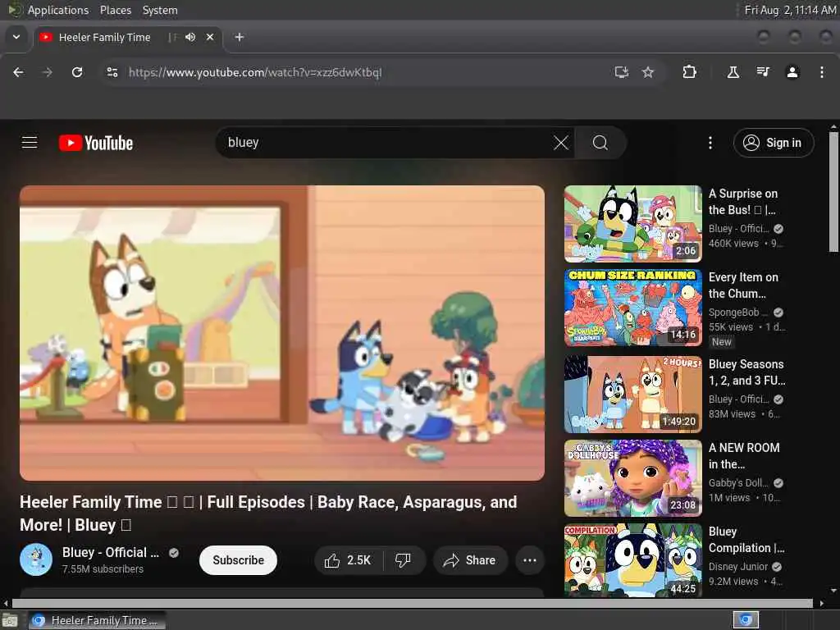Expand the tab search dropdown arrow
Image resolution: width=840 pixels, height=630 pixels.
point(16,37)
